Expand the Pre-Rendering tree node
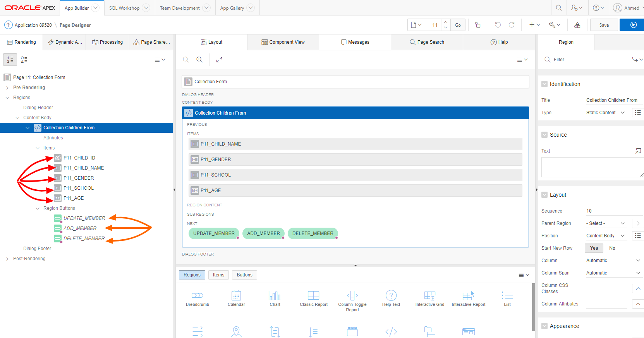Image resolution: width=644 pixels, height=338 pixels. click(7, 88)
